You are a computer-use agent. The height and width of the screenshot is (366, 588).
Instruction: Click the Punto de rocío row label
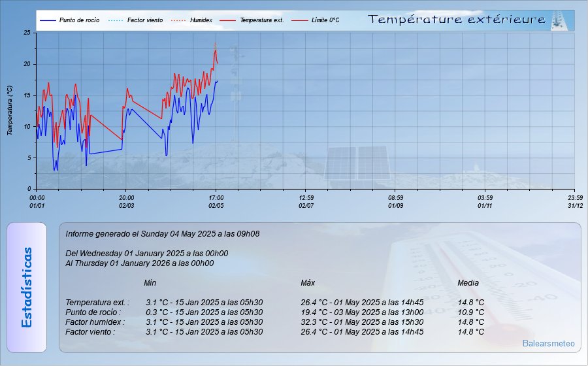[x=93, y=312]
